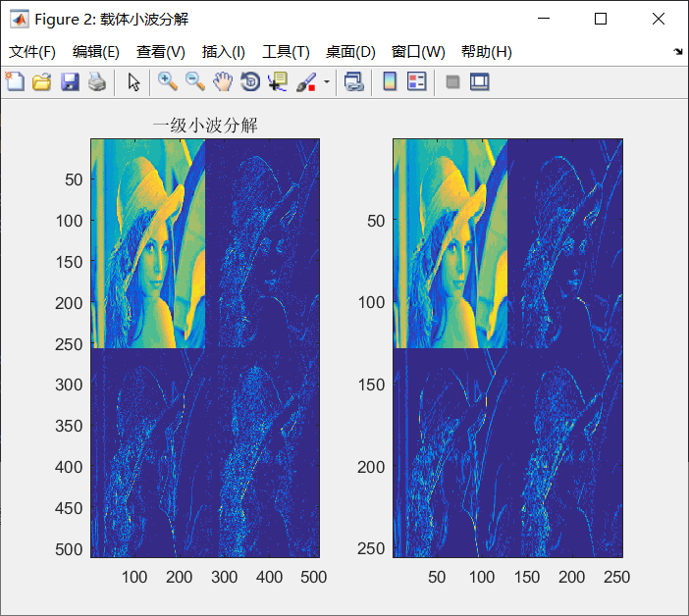Click x-axis label 300 on left plot
The width and height of the screenshot is (689, 616).
pyautogui.click(x=224, y=577)
